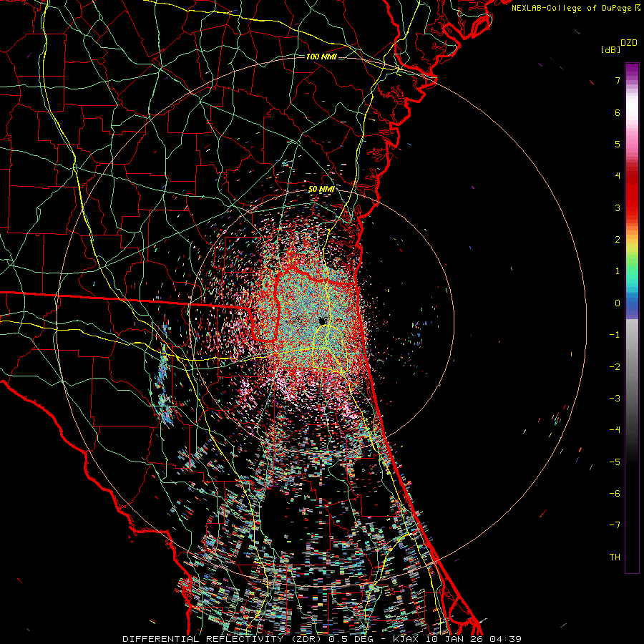
Task: Select the -3 dB scale value
Action: click(615, 398)
